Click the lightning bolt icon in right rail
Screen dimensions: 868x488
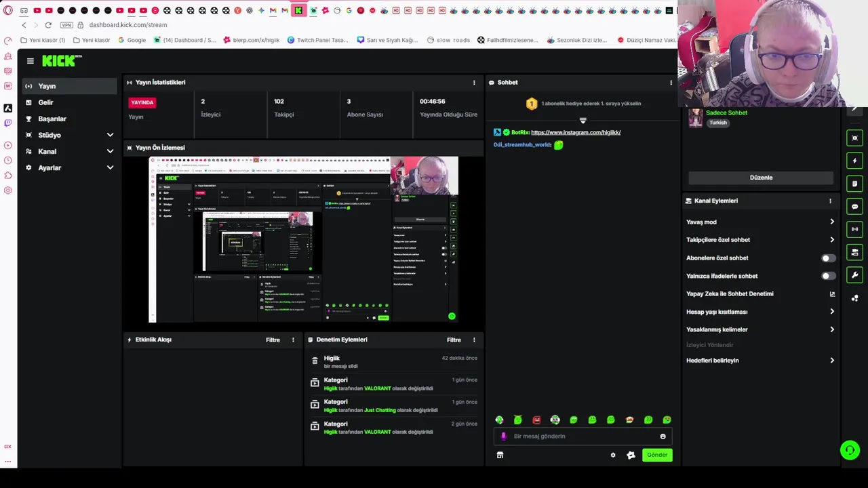tap(854, 161)
